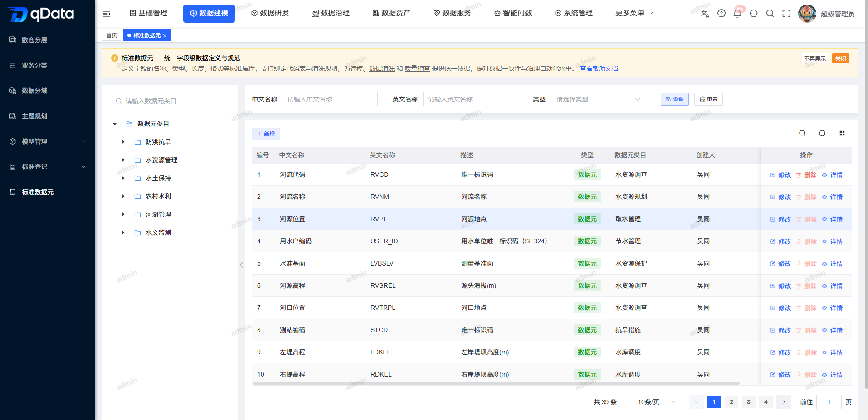Open 数仓分层 in sidebar
The height and width of the screenshot is (420, 868).
pos(48,40)
